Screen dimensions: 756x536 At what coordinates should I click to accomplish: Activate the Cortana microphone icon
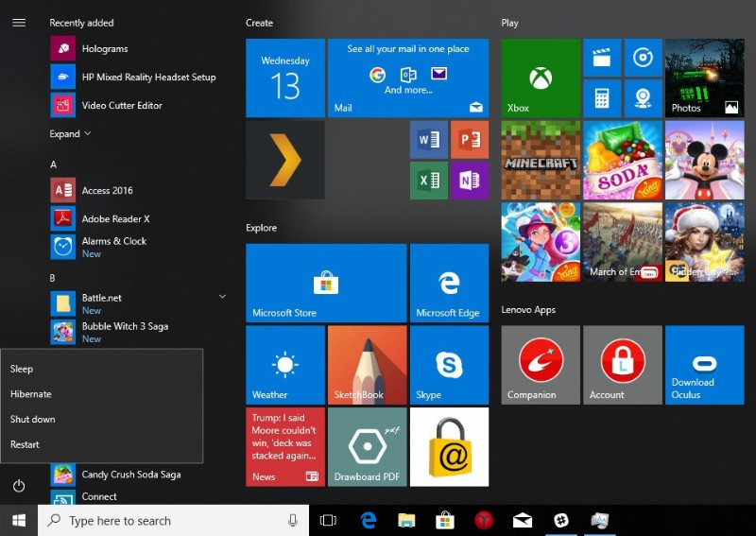[293, 520]
